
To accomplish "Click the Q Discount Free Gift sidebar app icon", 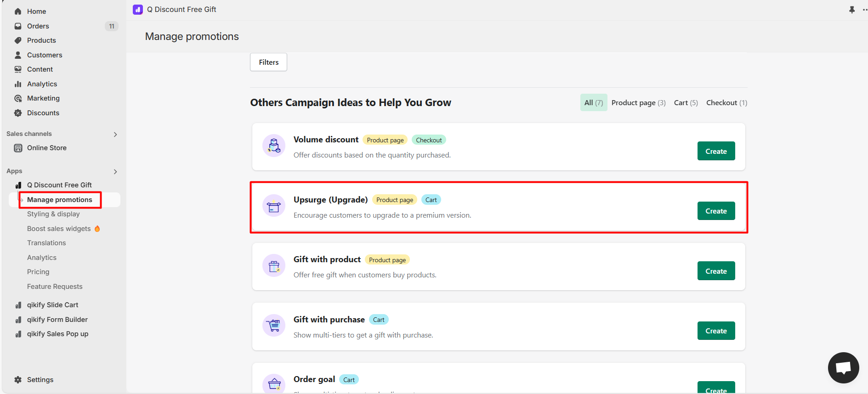I will 18,185.
